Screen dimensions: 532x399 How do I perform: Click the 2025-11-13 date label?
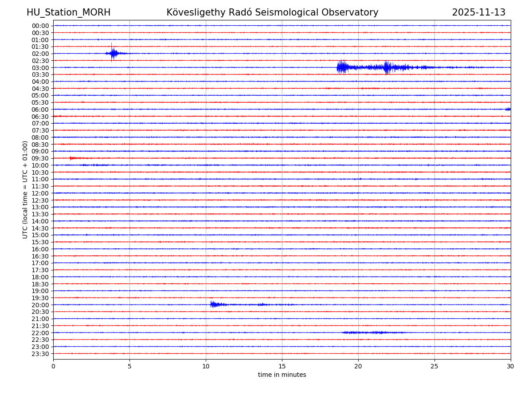click(x=478, y=12)
